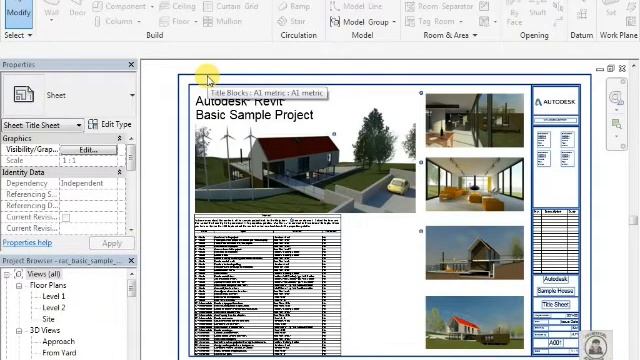Toggle the Current Revision checkbox
This screenshot has height=360, width=640.
66,218
